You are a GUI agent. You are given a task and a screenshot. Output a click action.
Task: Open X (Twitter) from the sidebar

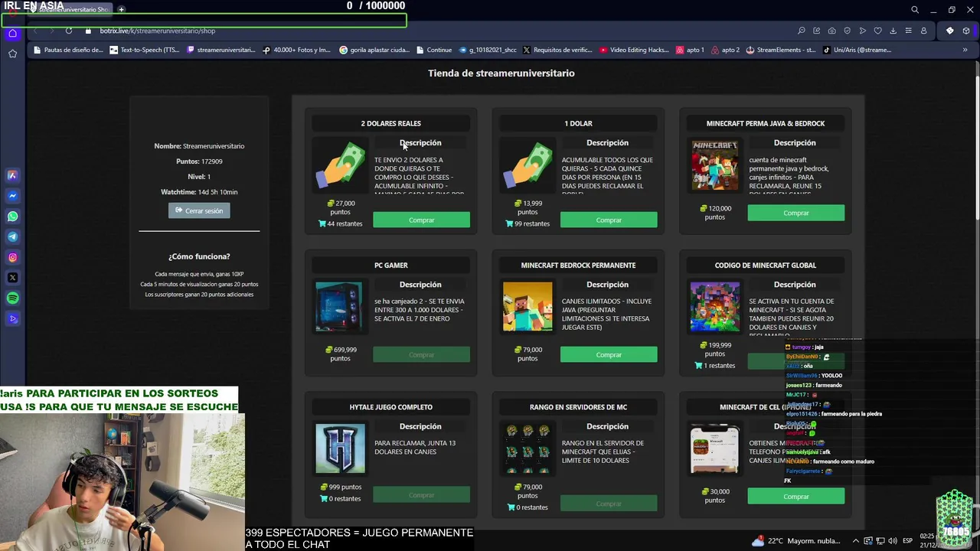(12, 278)
